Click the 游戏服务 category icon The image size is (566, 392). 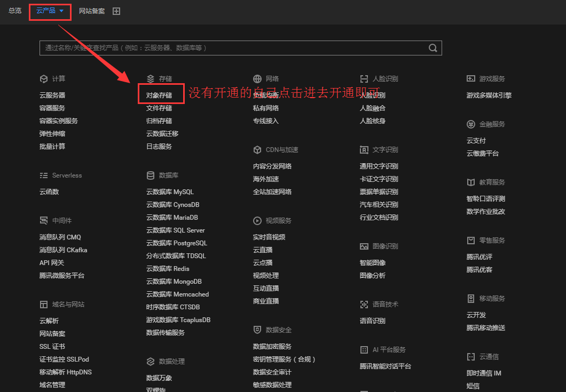[x=471, y=78]
